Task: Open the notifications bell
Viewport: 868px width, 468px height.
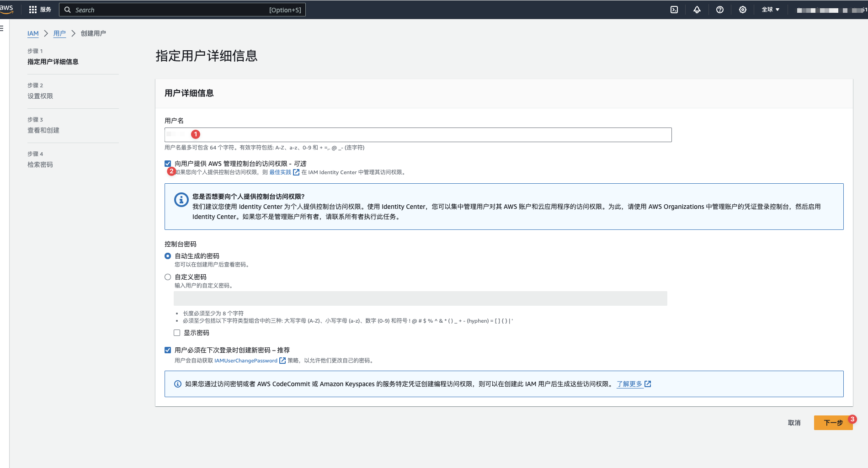Action: pyautogui.click(x=697, y=10)
